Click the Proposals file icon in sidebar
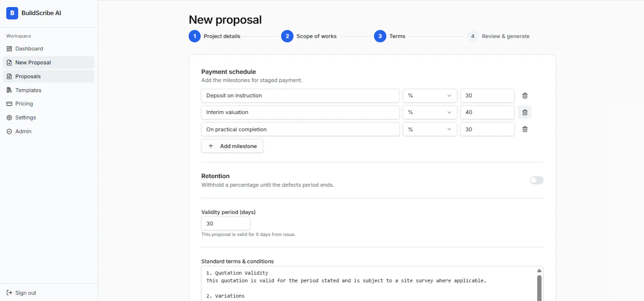This screenshot has width=644, height=301. (9, 76)
